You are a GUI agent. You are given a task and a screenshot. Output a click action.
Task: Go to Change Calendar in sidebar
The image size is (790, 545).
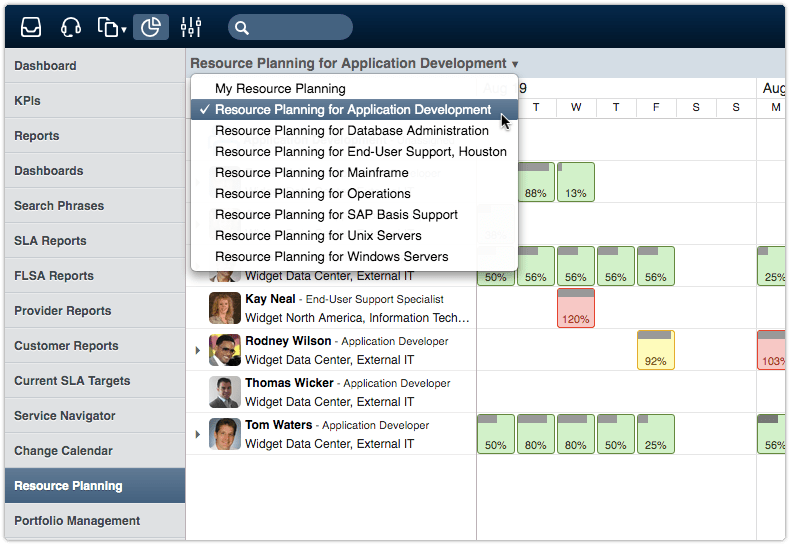click(x=63, y=451)
